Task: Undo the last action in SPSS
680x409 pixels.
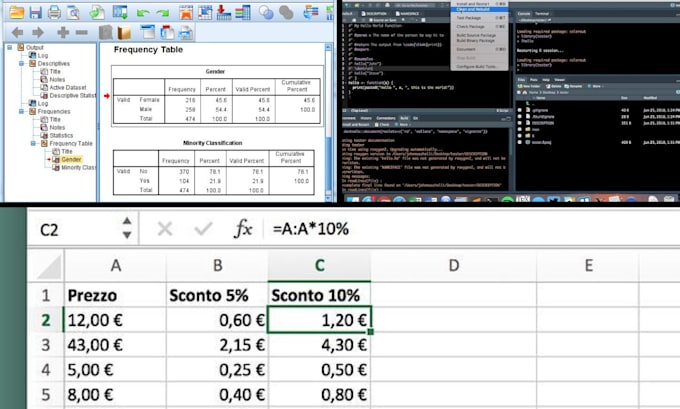Action: [143, 13]
